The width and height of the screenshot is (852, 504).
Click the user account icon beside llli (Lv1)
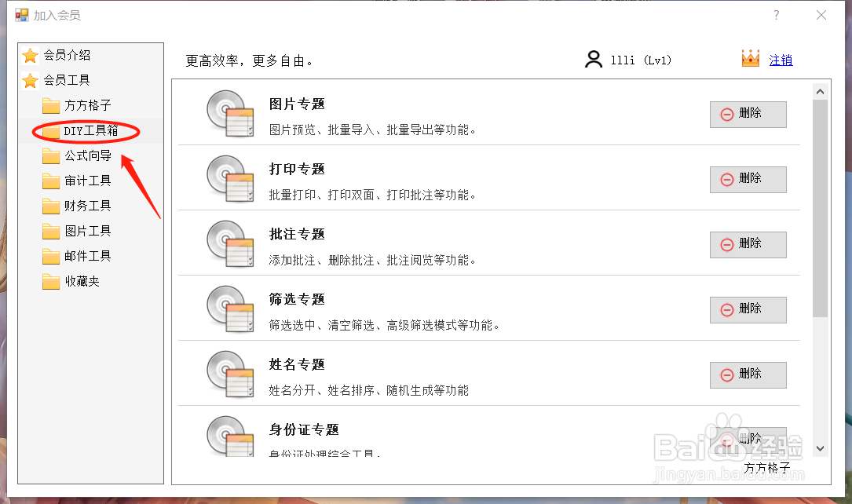(594, 59)
